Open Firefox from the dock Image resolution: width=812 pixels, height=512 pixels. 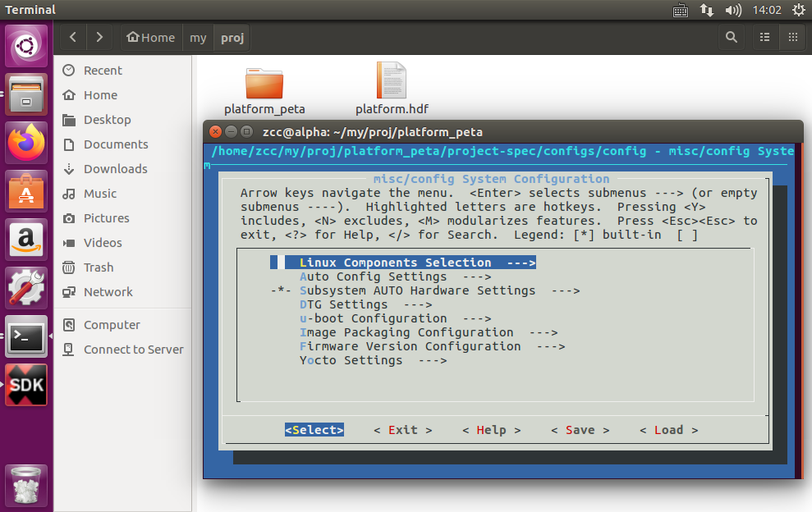26,139
